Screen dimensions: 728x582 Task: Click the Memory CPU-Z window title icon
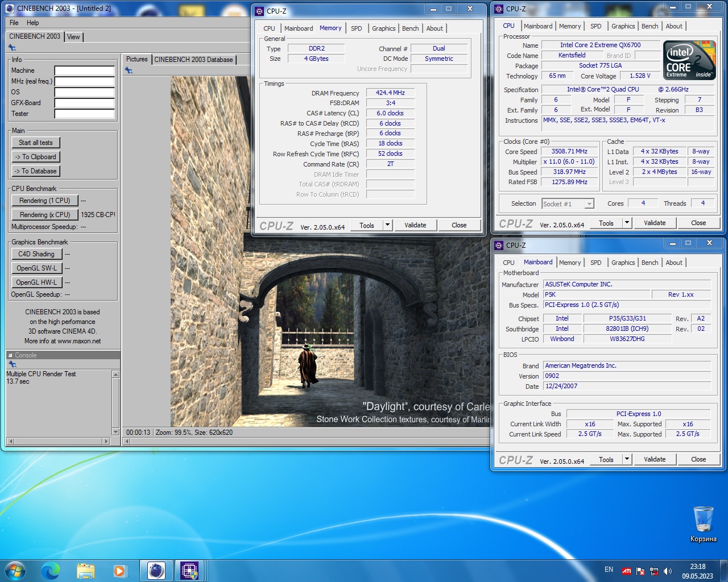tap(259, 11)
